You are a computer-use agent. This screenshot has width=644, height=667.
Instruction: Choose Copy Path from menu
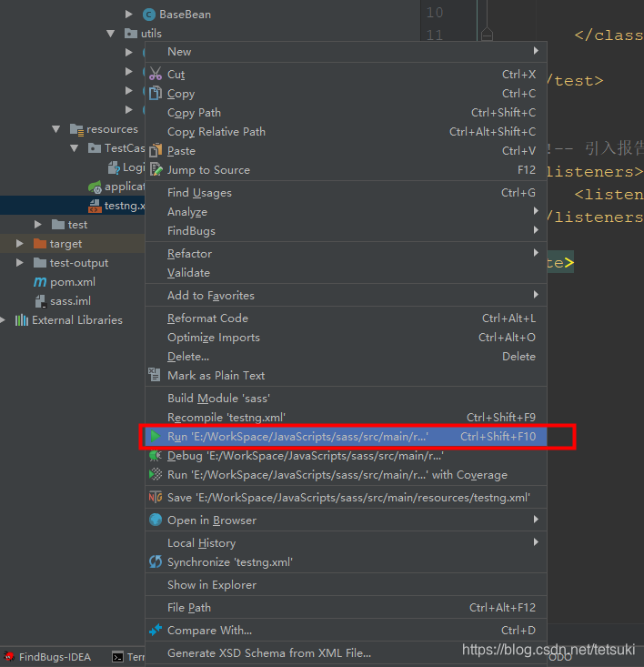pos(346,112)
